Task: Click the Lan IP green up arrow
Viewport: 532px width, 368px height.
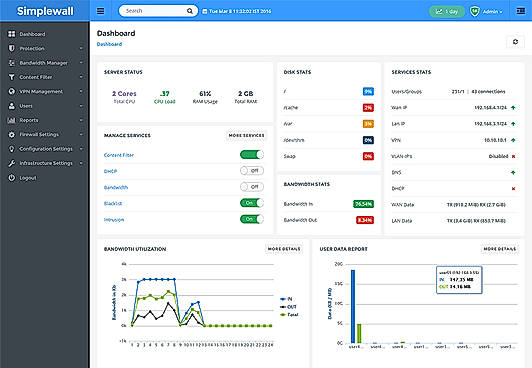Action: (x=513, y=124)
